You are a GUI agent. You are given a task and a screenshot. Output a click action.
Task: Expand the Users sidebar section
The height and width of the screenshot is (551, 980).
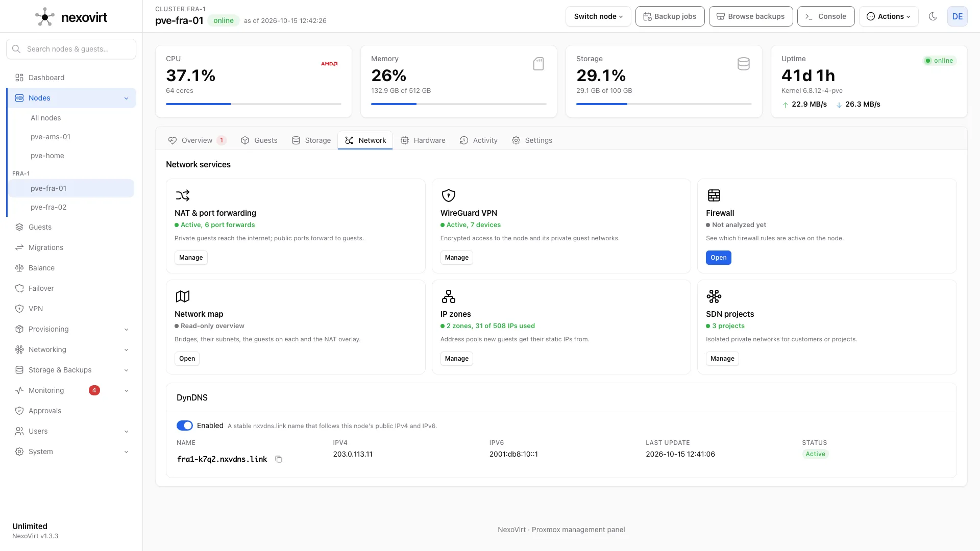(x=126, y=431)
